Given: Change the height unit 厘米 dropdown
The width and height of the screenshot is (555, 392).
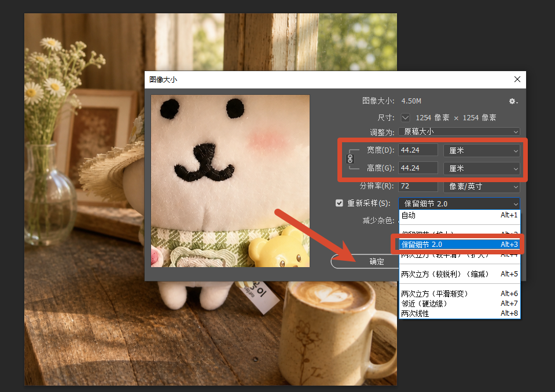Looking at the screenshot, I should tap(482, 168).
